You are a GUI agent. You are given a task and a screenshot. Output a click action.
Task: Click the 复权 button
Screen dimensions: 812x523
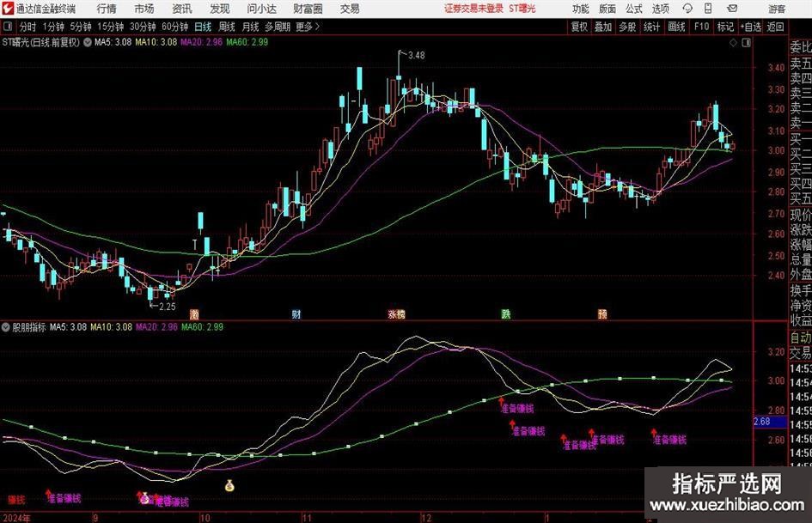579,27
